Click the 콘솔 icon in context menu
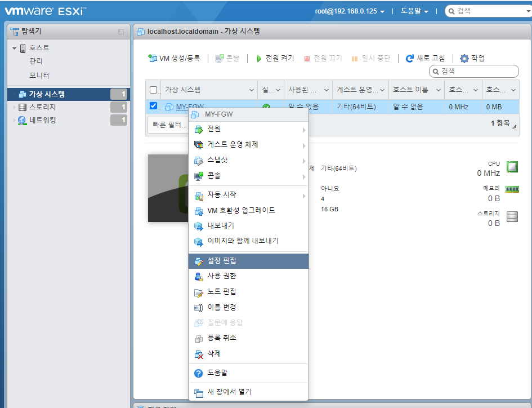Image resolution: width=532 pixels, height=408 pixels. click(x=199, y=176)
